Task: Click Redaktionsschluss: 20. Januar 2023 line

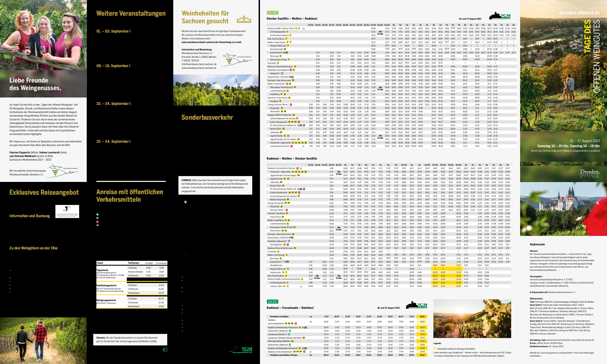Action: (547, 346)
